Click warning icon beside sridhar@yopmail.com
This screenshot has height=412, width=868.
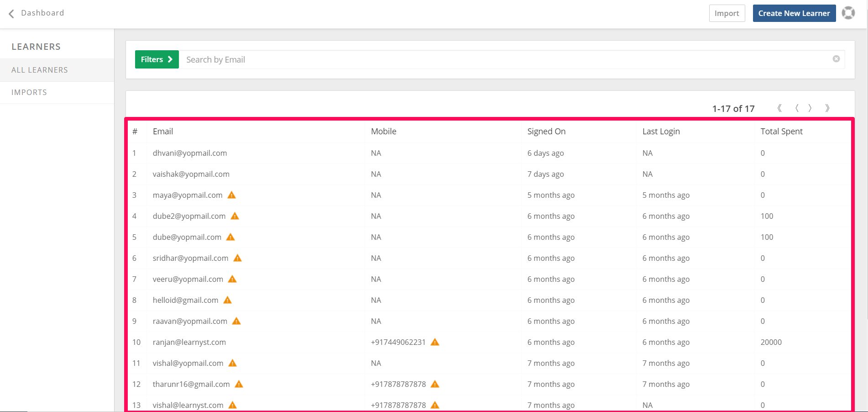pyautogui.click(x=238, y=258)
